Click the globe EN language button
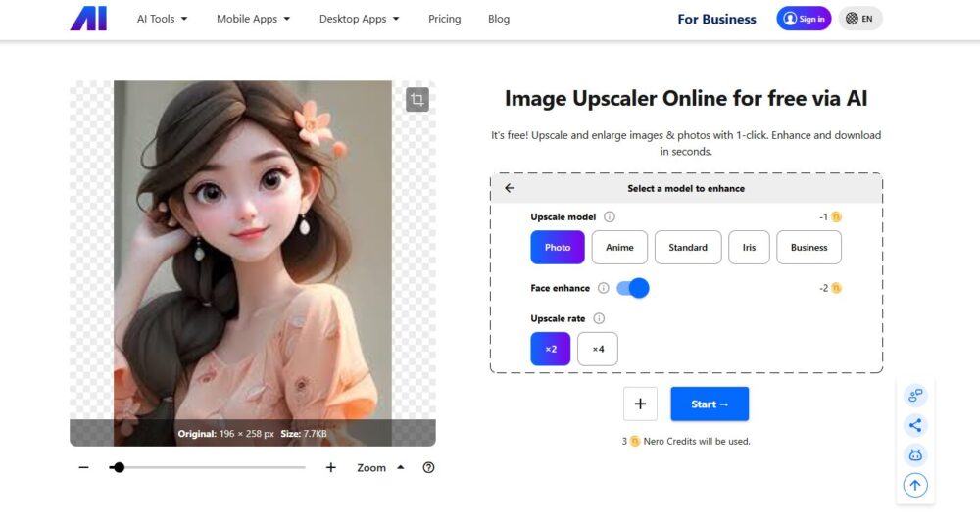The height and width of the screenshot is (523, 980). click(x=860, y=19)
